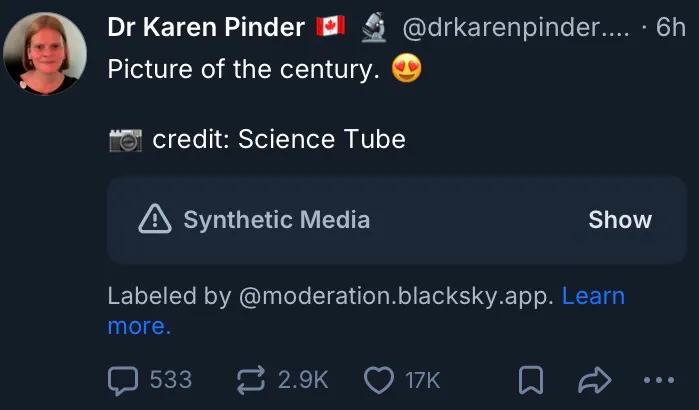Click the reply speech bubble icon
Image resolution: width=699 pixels, height=410 pixels.
coord(122,379)
